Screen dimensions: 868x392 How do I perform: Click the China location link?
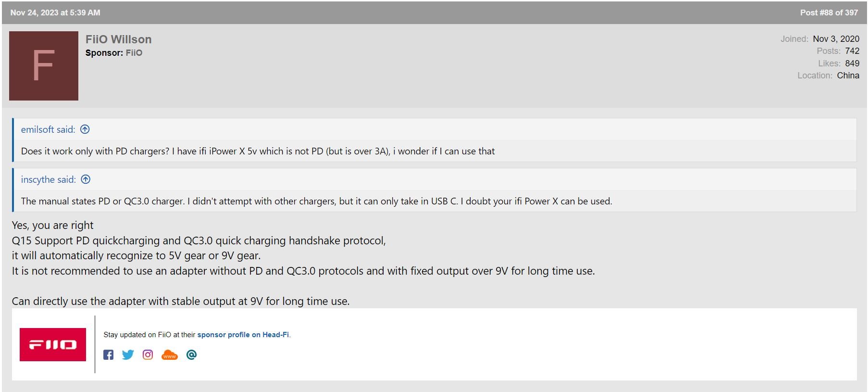pyautogui.click(x=848, y=76)
